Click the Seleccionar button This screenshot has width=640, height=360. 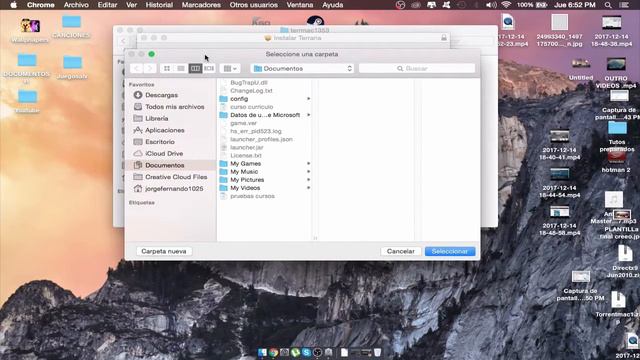450,251
